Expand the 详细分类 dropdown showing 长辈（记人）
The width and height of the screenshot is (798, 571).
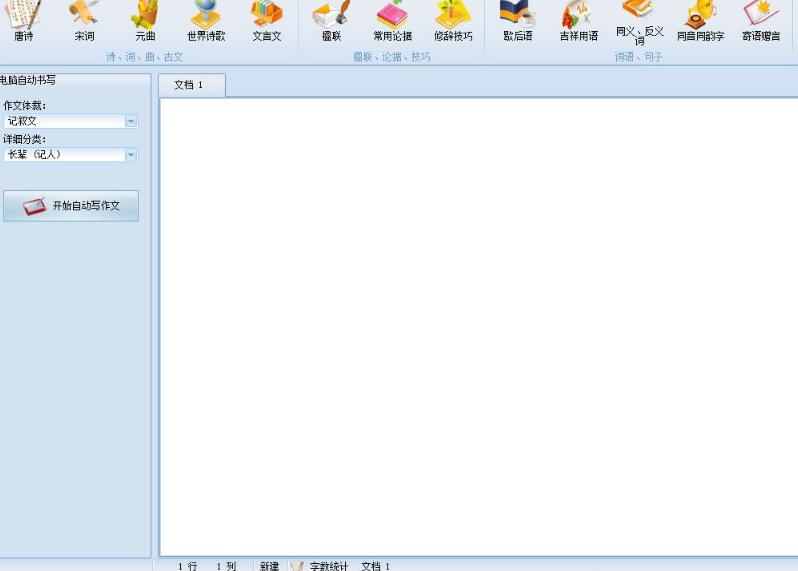(x=131, y=155)
